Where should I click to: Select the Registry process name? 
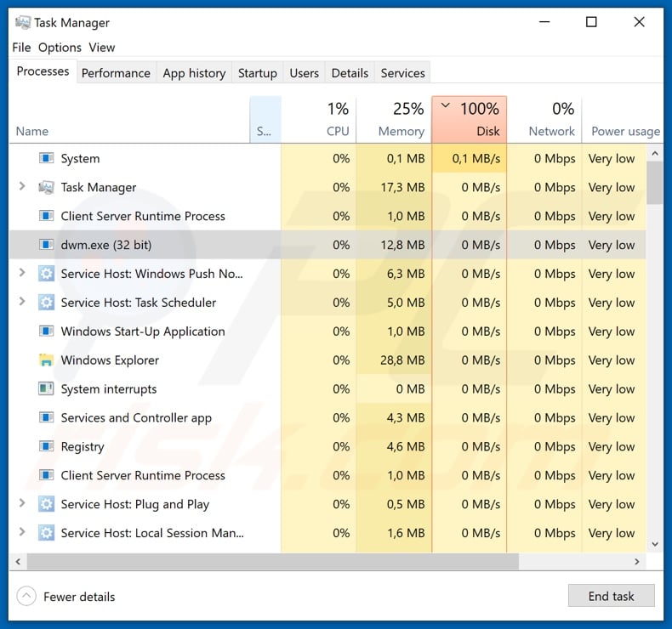pos(83,446)
